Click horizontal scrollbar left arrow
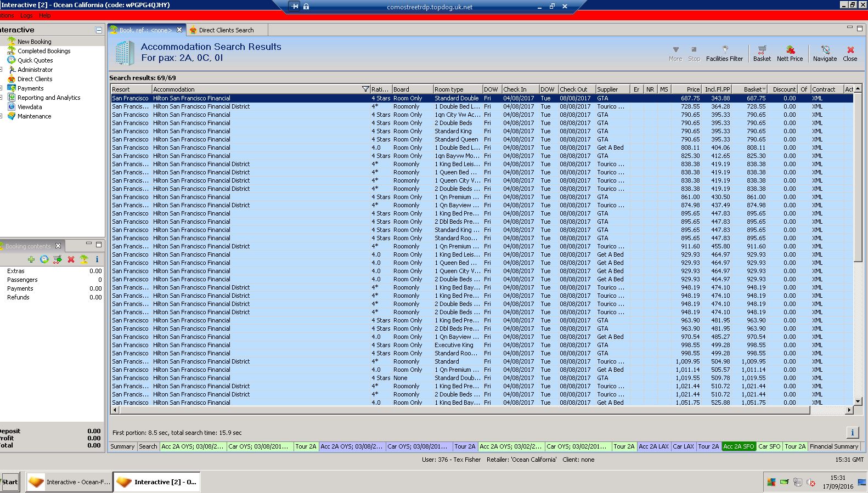The image size is (868, 493). [115, 410]
